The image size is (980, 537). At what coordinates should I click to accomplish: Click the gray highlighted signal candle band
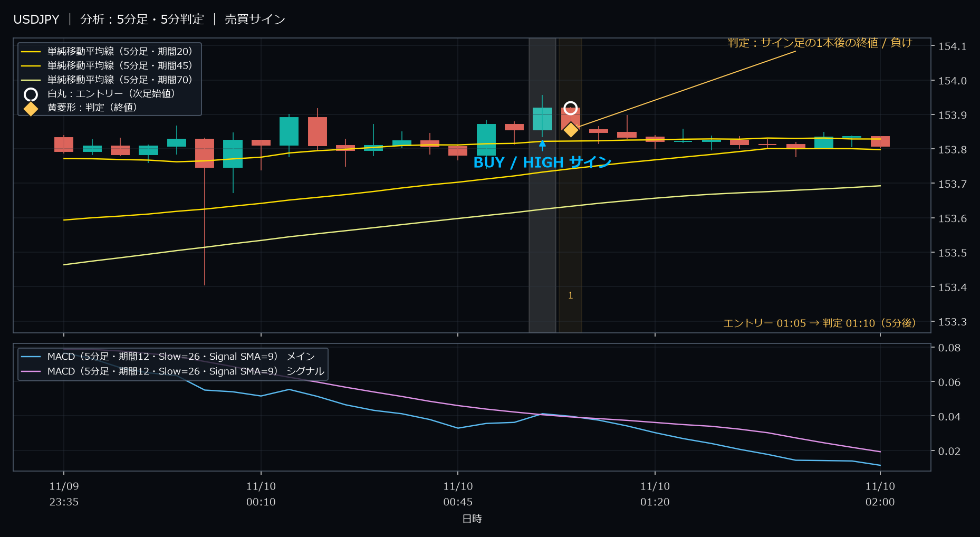pyautogui.click(x=542, y=185)
